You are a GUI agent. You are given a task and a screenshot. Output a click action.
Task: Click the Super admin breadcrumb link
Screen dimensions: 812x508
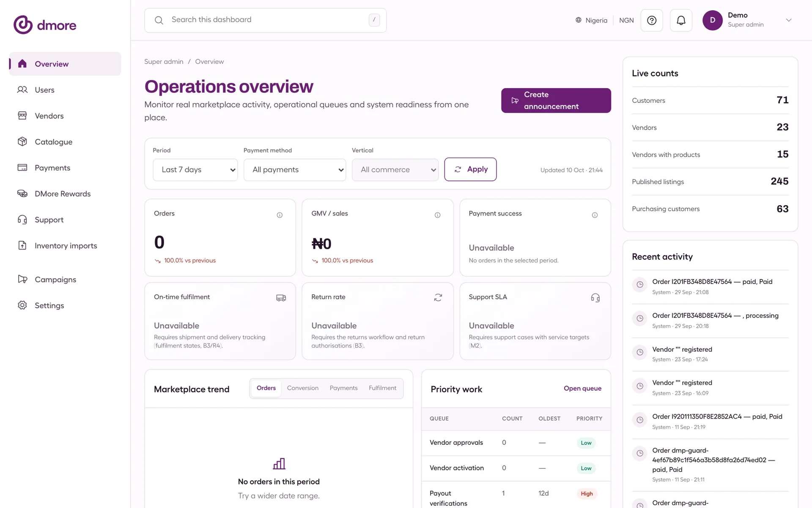tap(164, 62)
